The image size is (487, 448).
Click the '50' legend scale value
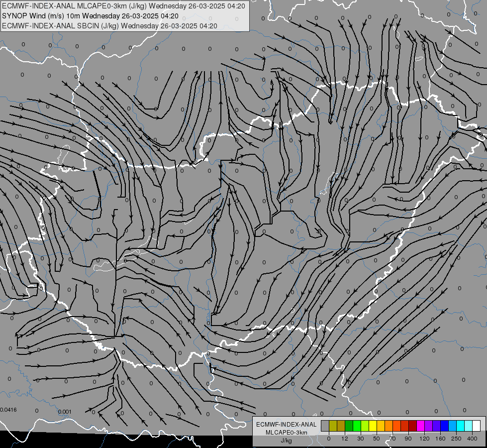coord(376,439)
